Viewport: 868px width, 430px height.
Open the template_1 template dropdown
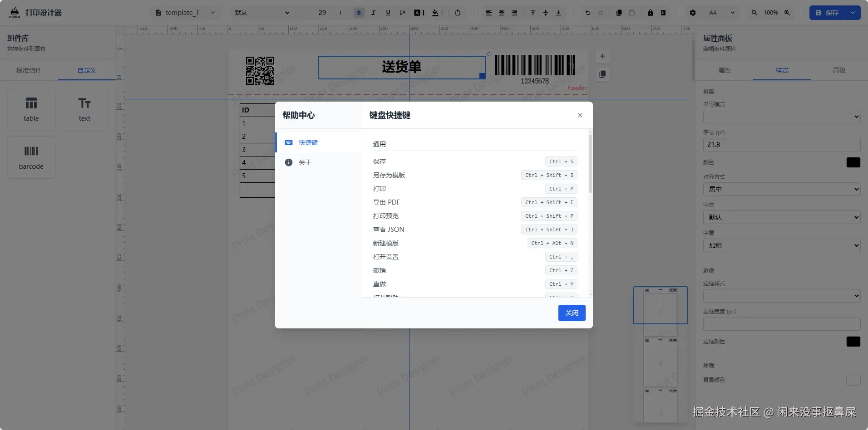[x=185, y=13]
